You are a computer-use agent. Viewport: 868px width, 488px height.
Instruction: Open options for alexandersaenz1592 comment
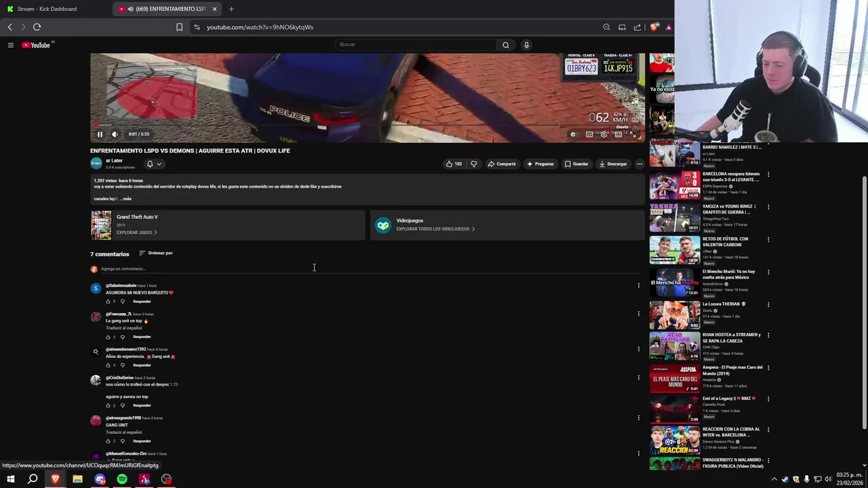(x=638, y=349)
